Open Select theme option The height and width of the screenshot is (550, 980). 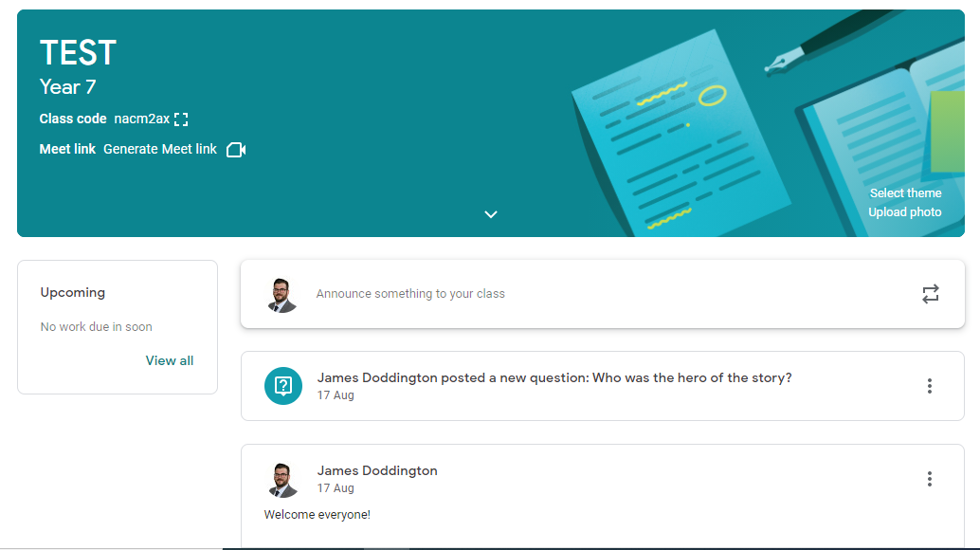tap(905, 193)
